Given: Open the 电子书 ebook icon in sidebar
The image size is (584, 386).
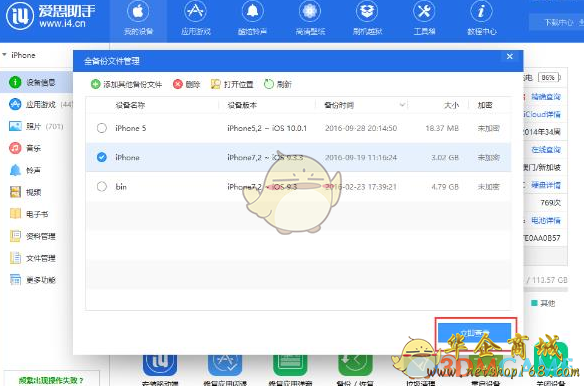Looking at the screenshot, I should click(x=15, y=214).
